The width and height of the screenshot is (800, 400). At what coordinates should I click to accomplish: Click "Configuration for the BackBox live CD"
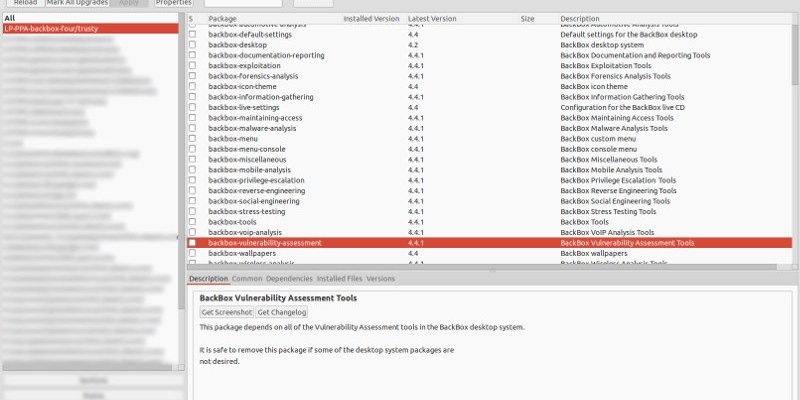pyautogui.click(x=622, y=107)
